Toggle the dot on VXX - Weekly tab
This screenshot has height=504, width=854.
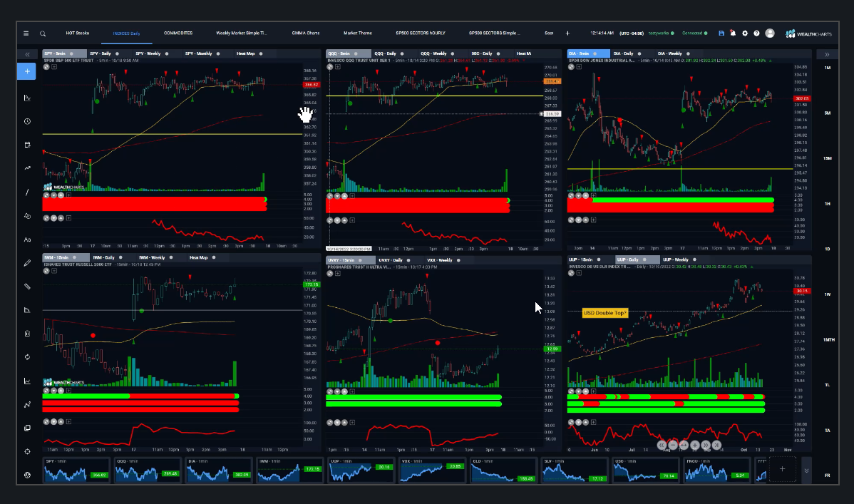pos(458,260)
